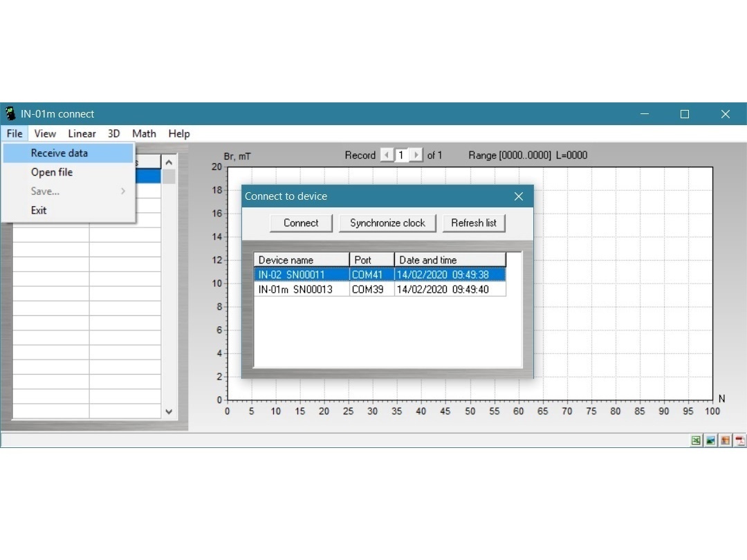This screenshot has height=560, width=747.
Task: Click the record number input field
Action: [x=401, y=156]
